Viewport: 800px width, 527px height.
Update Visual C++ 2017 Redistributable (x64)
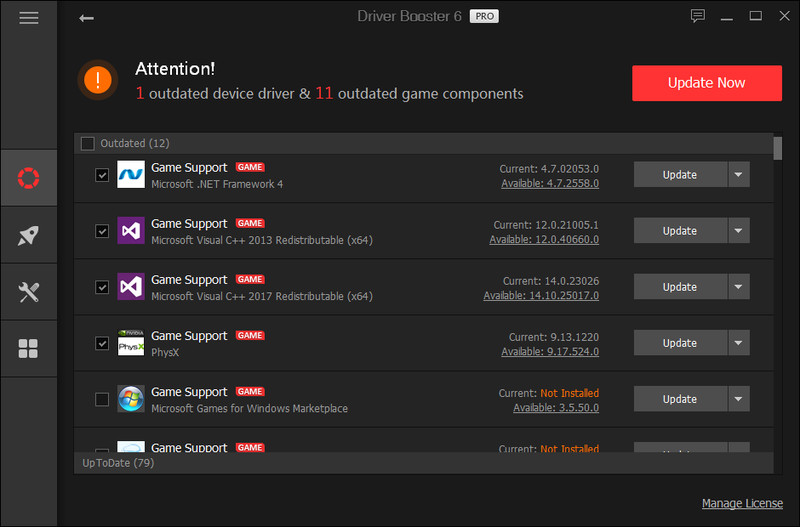click(680, 287)
